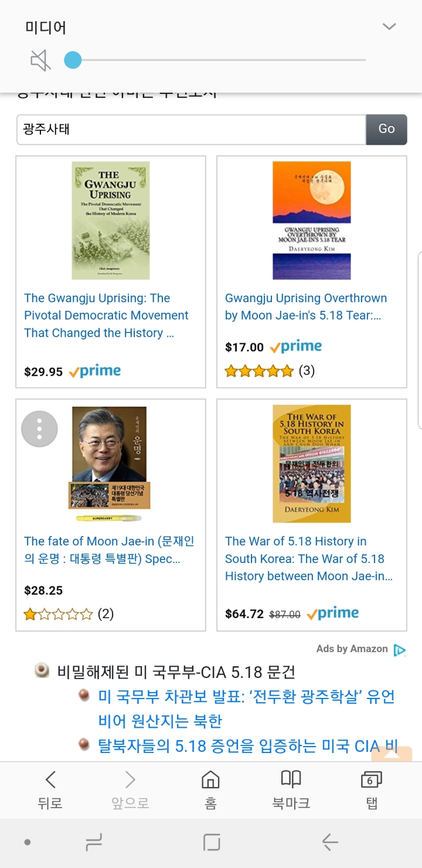Tap the muted speaker icon

40,60
